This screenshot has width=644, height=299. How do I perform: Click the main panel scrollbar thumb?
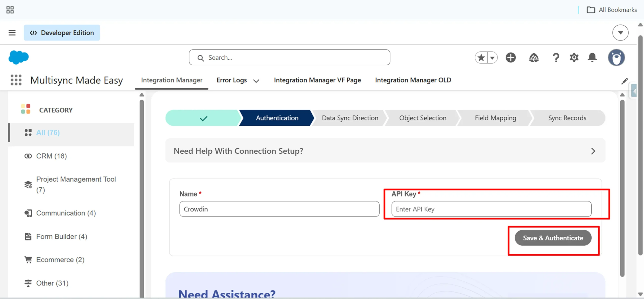[x=622, y=188]
